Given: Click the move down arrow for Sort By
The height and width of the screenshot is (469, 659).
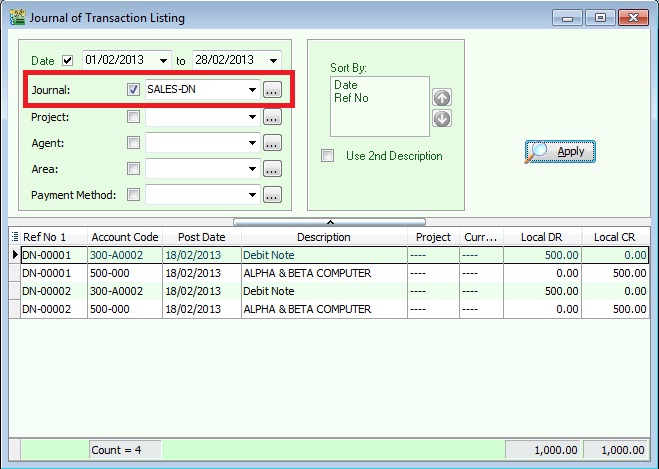Looking at the screenshot, I should tap(442, 118).
